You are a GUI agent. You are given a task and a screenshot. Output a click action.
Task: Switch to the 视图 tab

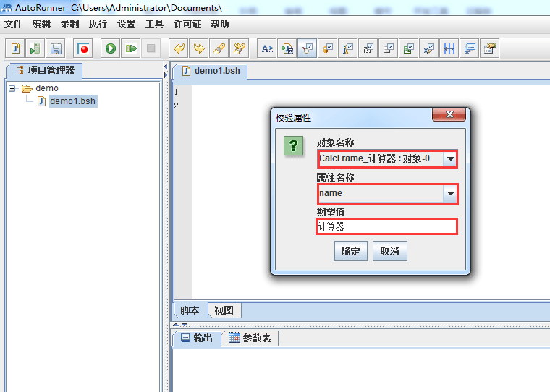click(224, 310)
